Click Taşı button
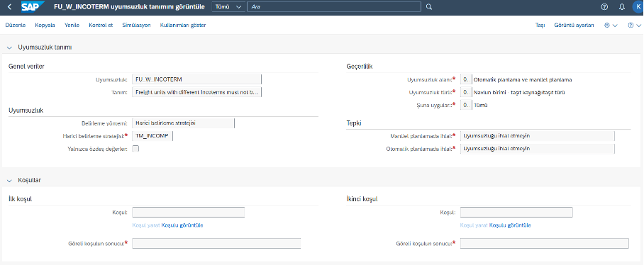This screenshot has height=265, width=644. point(540,26)
